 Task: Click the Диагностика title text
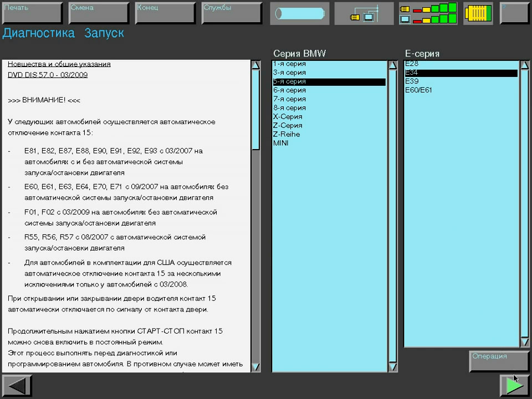(38, 34)
